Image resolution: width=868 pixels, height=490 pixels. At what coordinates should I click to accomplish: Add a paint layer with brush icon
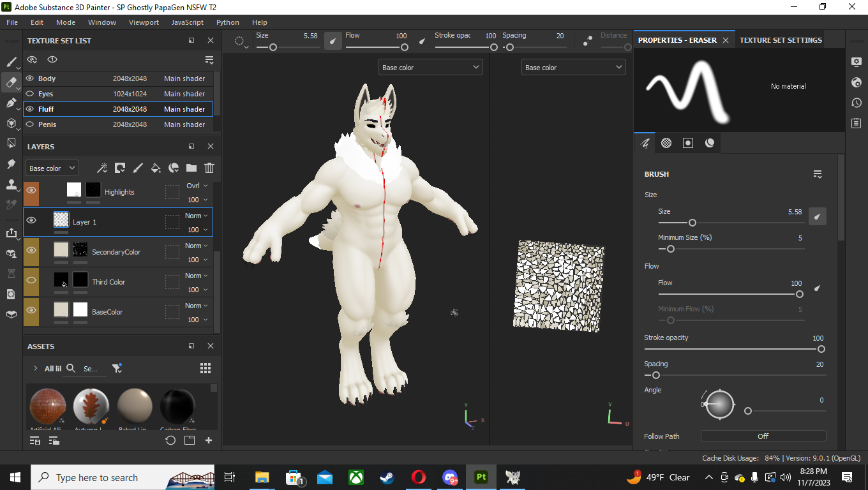point(138,168)
